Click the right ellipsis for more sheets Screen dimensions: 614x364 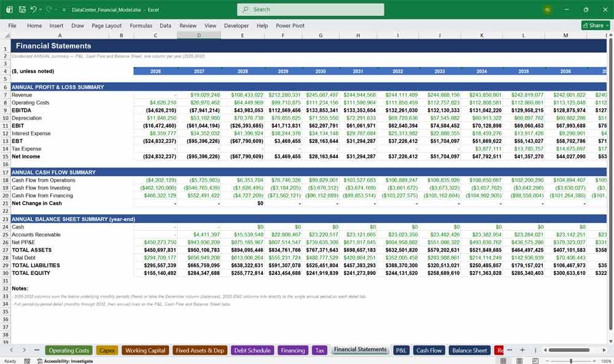pyautogui.click(x=510, y=350)
